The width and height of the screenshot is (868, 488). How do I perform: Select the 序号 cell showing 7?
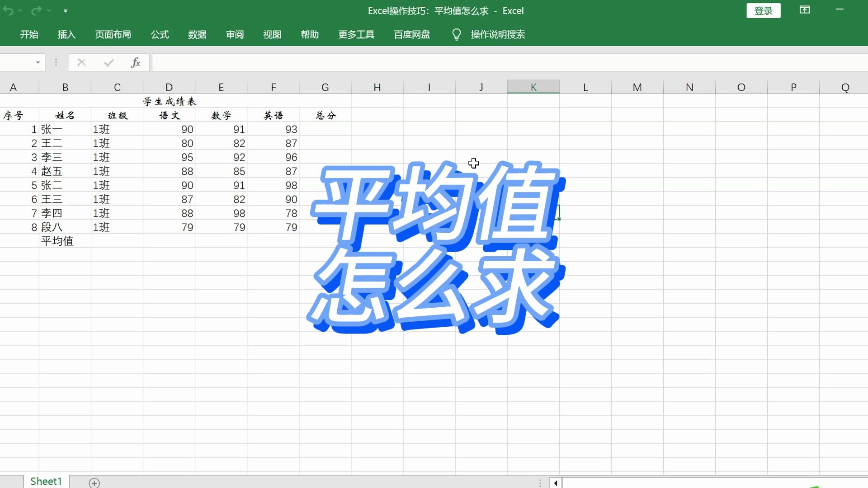19,213
